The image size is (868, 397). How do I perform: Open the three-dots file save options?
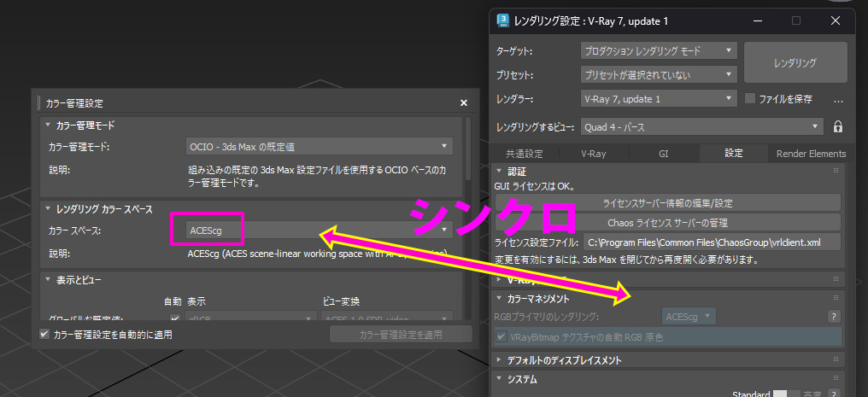coord(837,100)
